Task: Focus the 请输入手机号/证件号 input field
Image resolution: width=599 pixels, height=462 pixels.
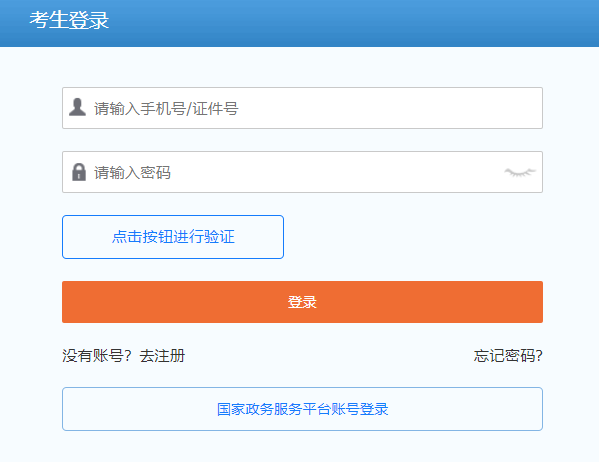Action: (302, 108)
